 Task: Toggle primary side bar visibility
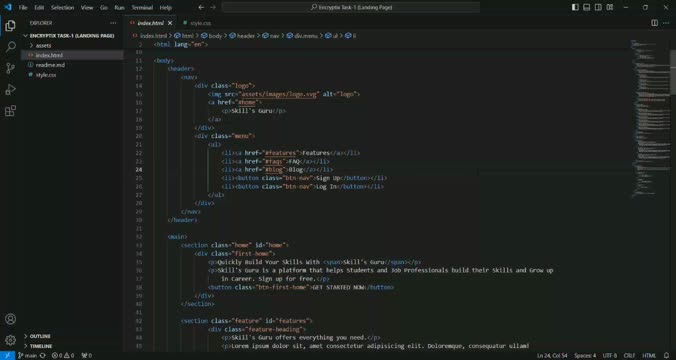point(575,7)
